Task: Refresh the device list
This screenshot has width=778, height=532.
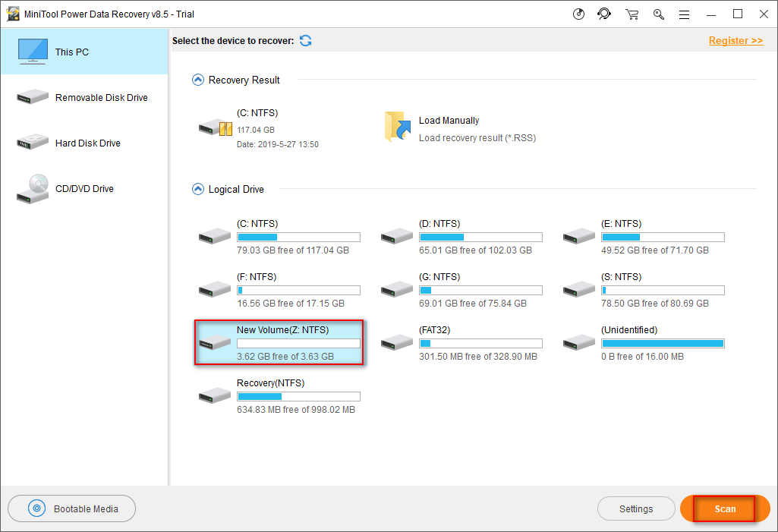Action: click(x=305, y=40)
